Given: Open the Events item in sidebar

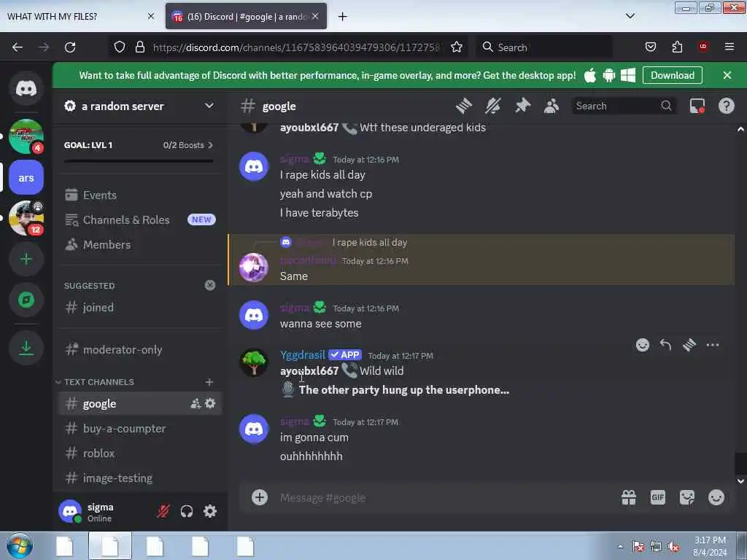Looking at the screenshot, I should [x=140, y=195].
